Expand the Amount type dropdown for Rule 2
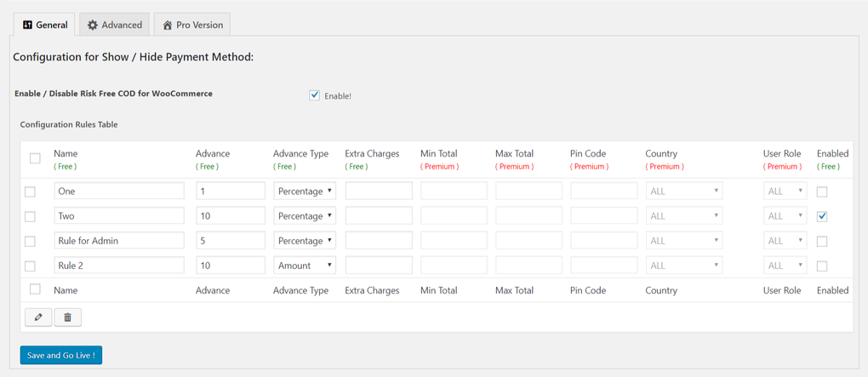The height and width of the screenshot is (377, 868). (x=305, y=266)
